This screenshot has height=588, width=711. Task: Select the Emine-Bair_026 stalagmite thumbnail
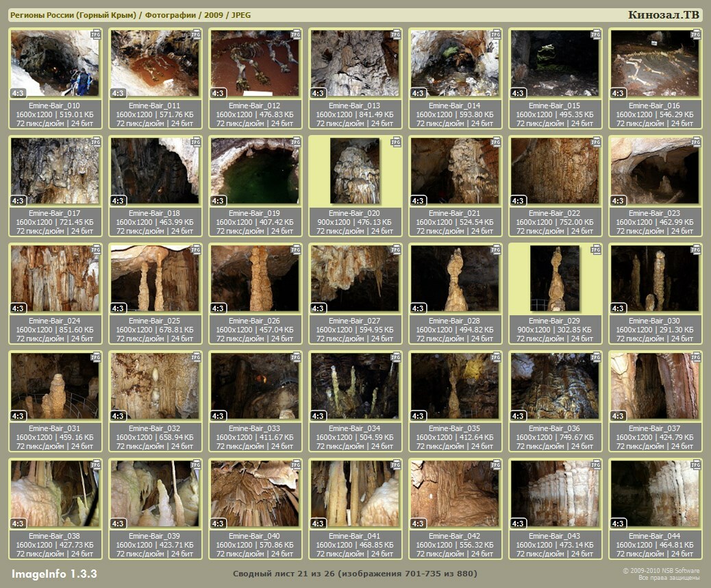[x=255, y=278]
